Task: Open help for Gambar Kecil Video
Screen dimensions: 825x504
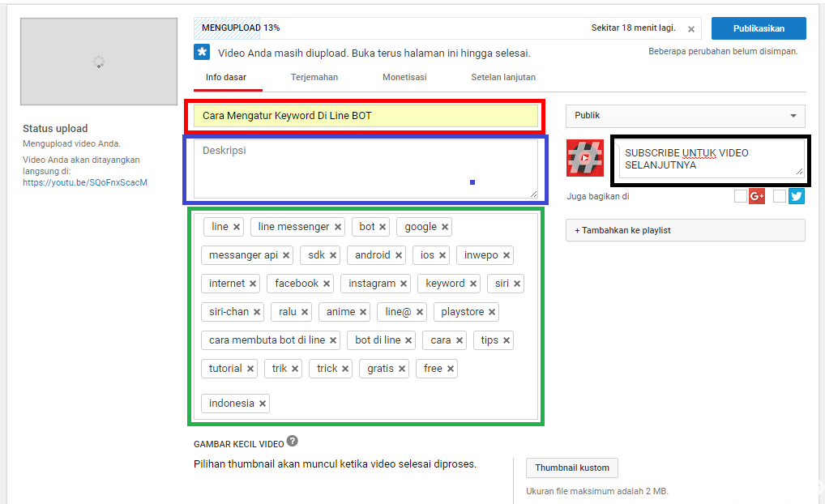Action: pyautogui.click(x=293, y=441)
